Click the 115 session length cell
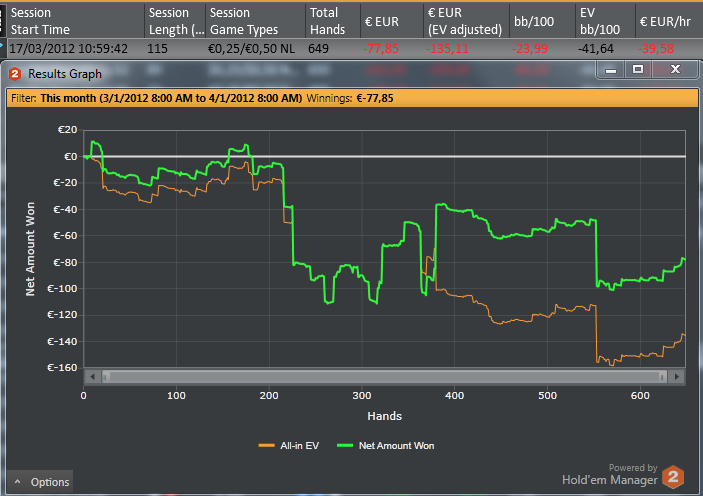The width and height of the screenshot is (703, 496). point(157,48)
